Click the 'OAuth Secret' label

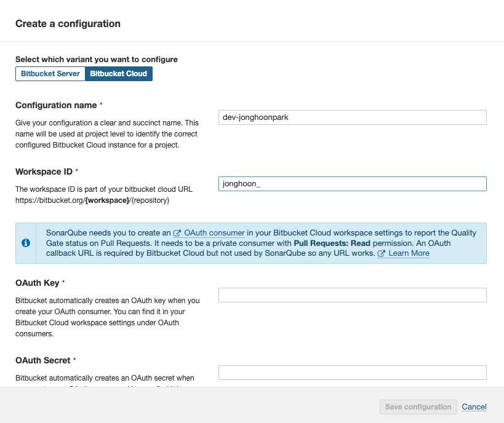(x=42, y=360)
